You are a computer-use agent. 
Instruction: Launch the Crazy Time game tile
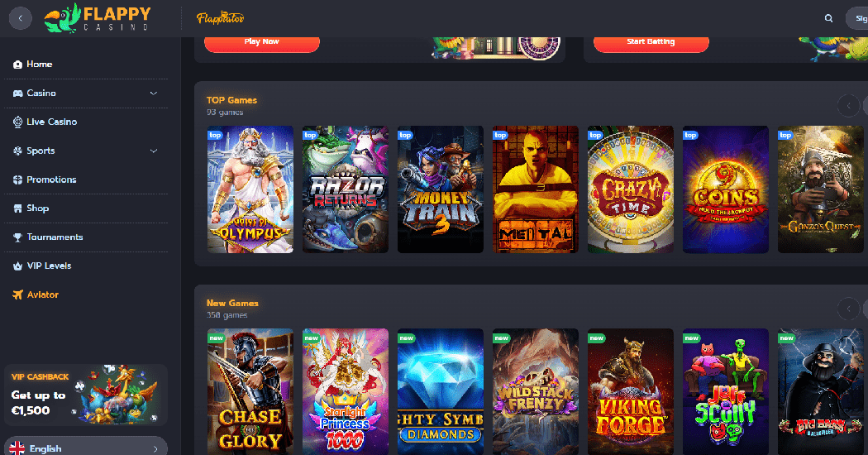point(631,189)
